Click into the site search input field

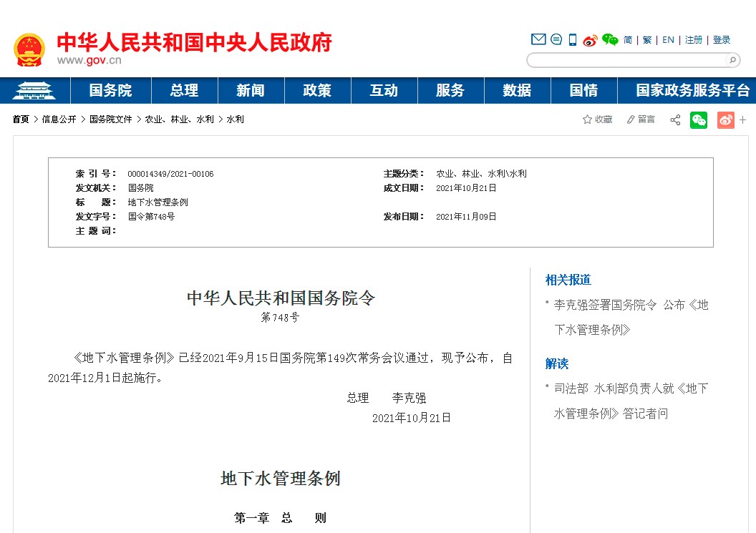pos(626,60)
